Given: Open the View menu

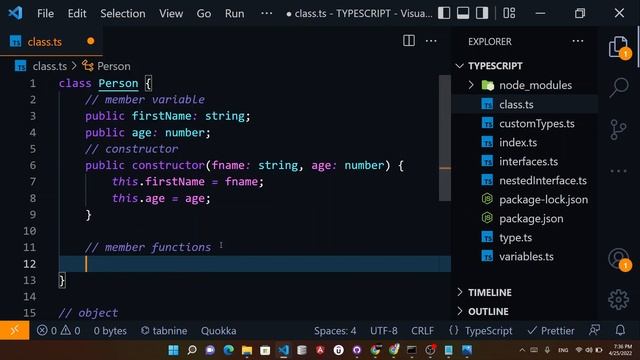Looking at the screenshot, I should click(x=171, y=13).
